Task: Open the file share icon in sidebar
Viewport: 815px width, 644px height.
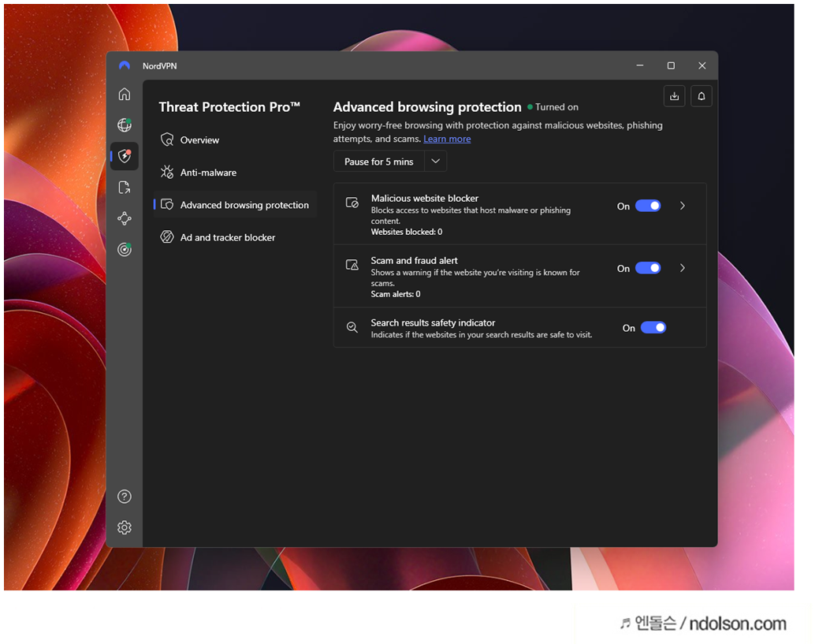Action: click(x=125, y=188)
